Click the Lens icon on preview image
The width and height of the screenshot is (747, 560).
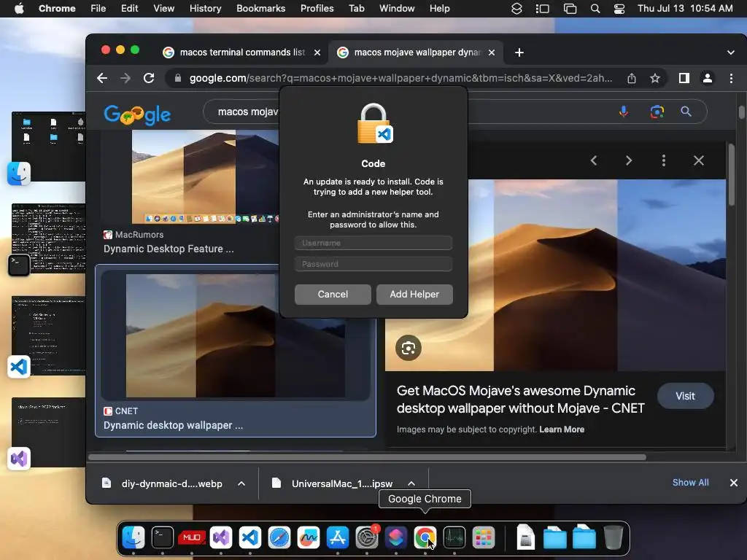pyautogui.click(x=409, y=348)
